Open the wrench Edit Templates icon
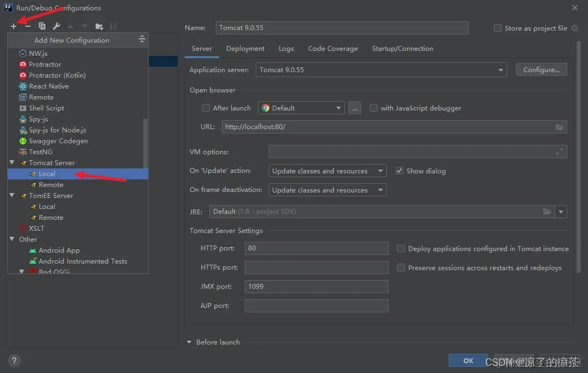The image size is (588, 373). pyautogui.click(x=56, y=26)
